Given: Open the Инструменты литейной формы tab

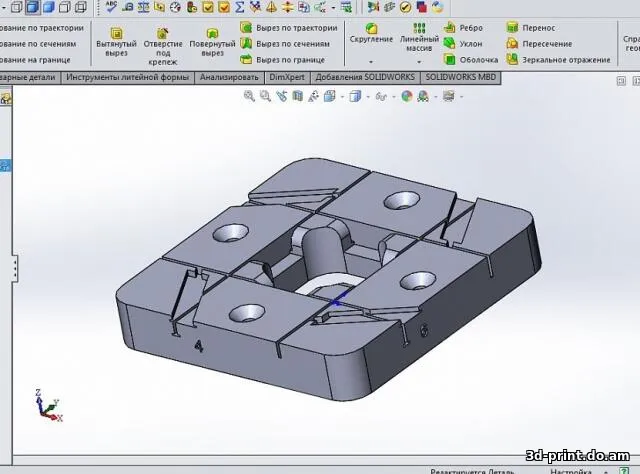Looking at the screenshot, I should (128, 77).
